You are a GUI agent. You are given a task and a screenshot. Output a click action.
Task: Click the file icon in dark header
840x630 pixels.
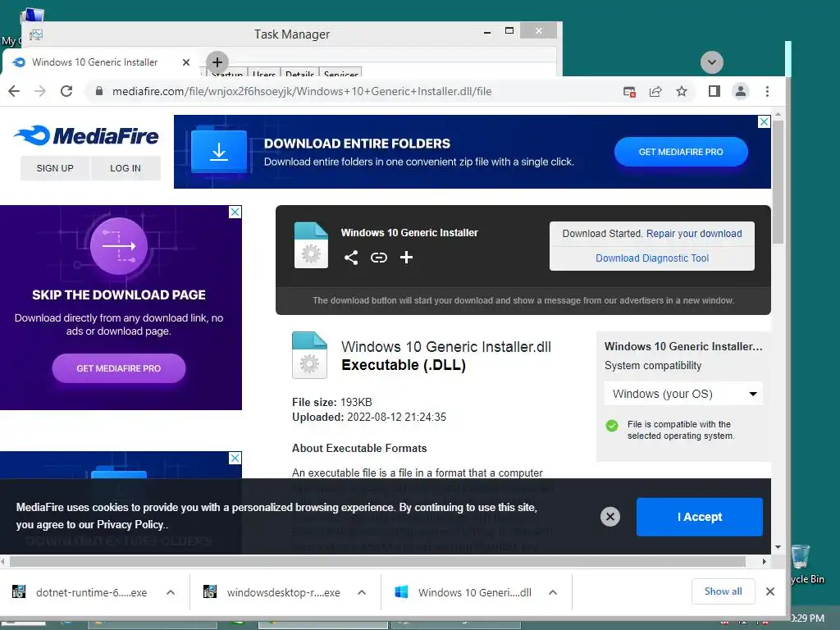[311, 244]
